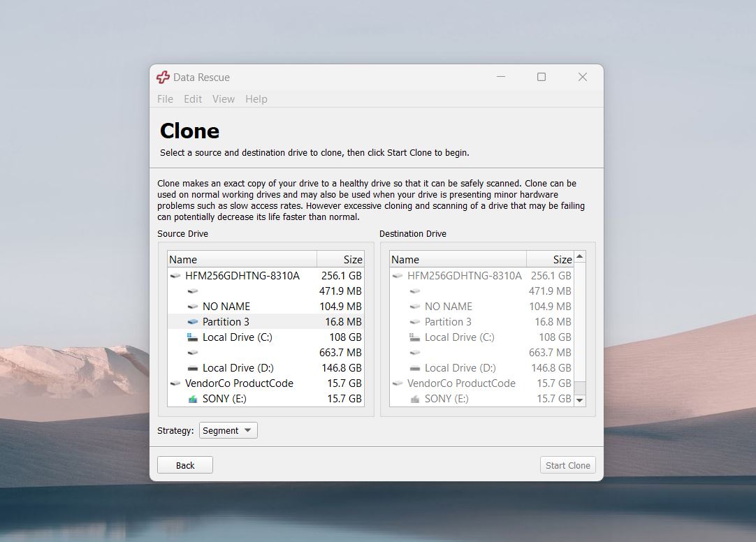The image size is (756, 542).
Task: Click VendorCo ProductCode drive icon in Destination
Action: [398, 383]
